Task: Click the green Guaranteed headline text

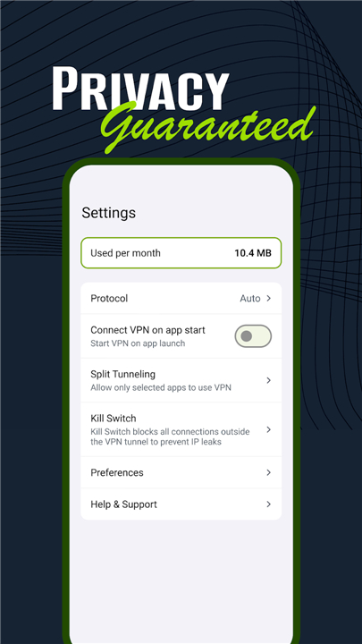Action: tap(209, 127)
